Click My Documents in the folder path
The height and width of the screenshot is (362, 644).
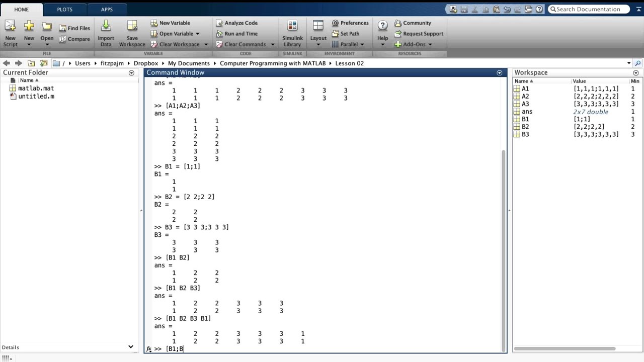coord(189,63)
